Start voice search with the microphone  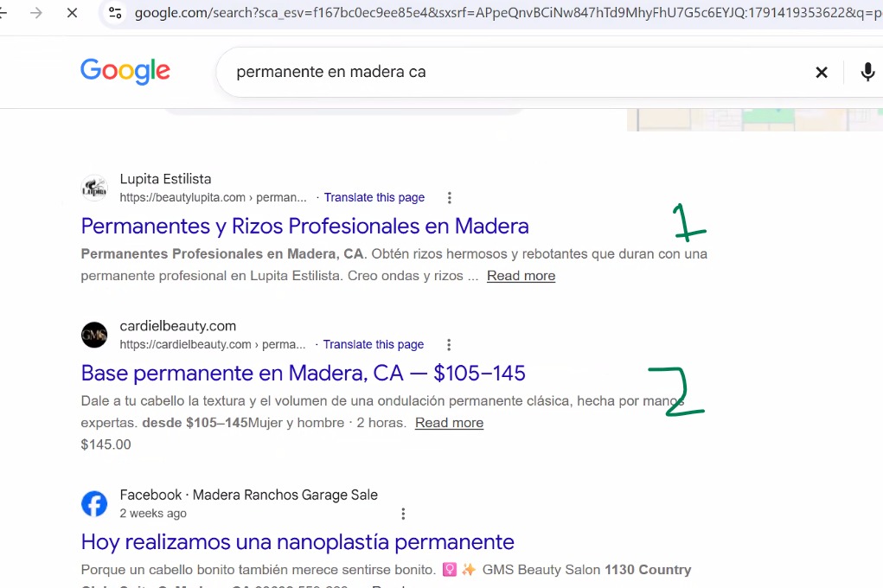[x=867, y=72]
